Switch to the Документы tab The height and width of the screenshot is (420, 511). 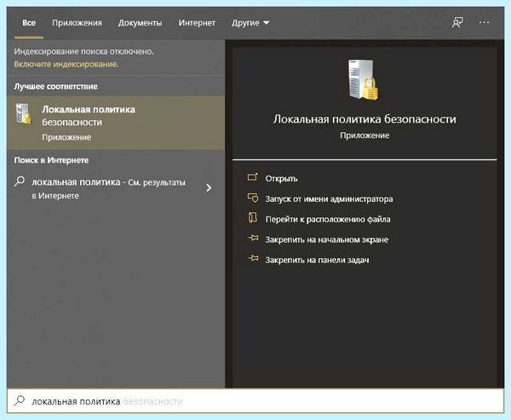141,23
